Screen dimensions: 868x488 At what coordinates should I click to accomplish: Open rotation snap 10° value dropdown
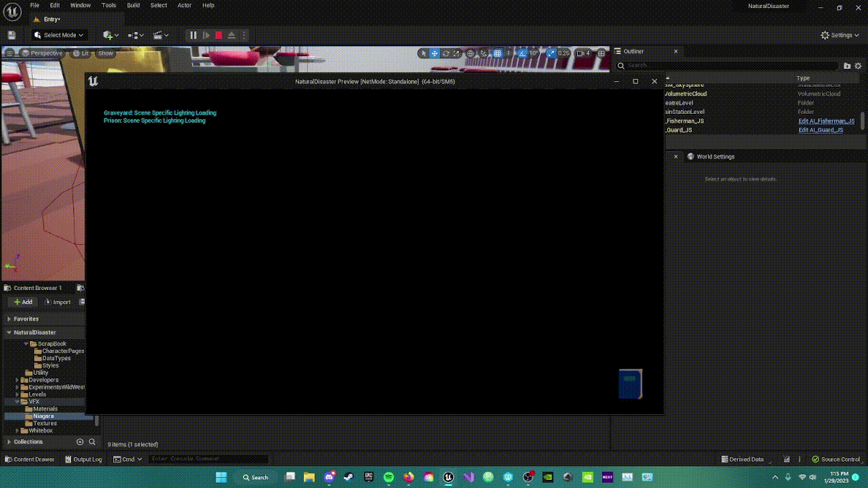[534, 53]
